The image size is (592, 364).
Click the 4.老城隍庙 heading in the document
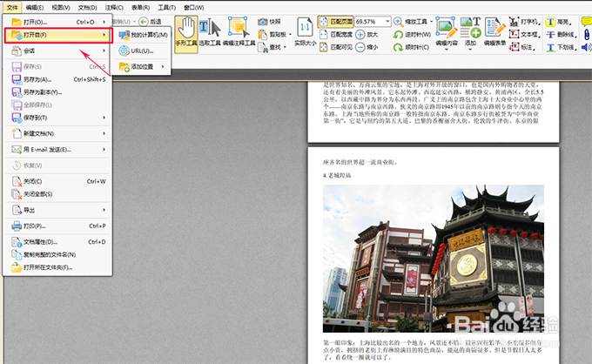pos(337,175)
